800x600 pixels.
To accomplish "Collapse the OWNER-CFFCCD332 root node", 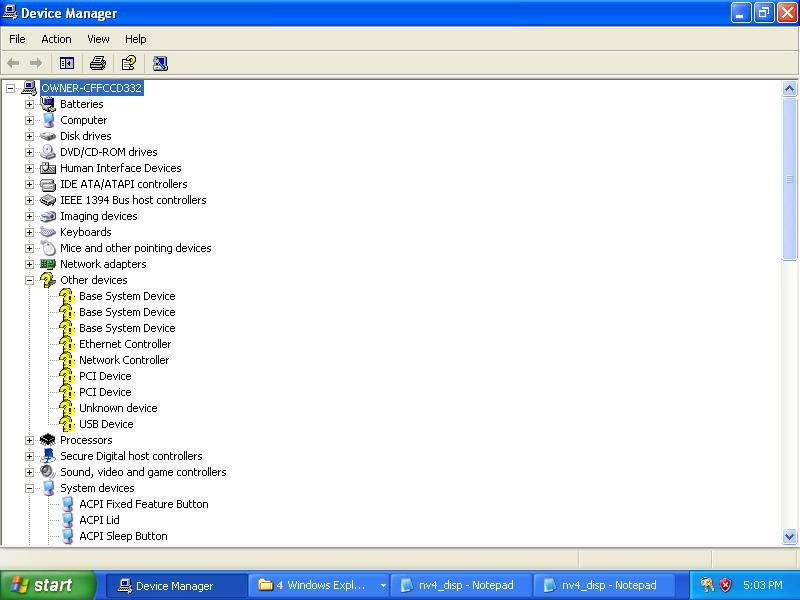I will point(10,88).
